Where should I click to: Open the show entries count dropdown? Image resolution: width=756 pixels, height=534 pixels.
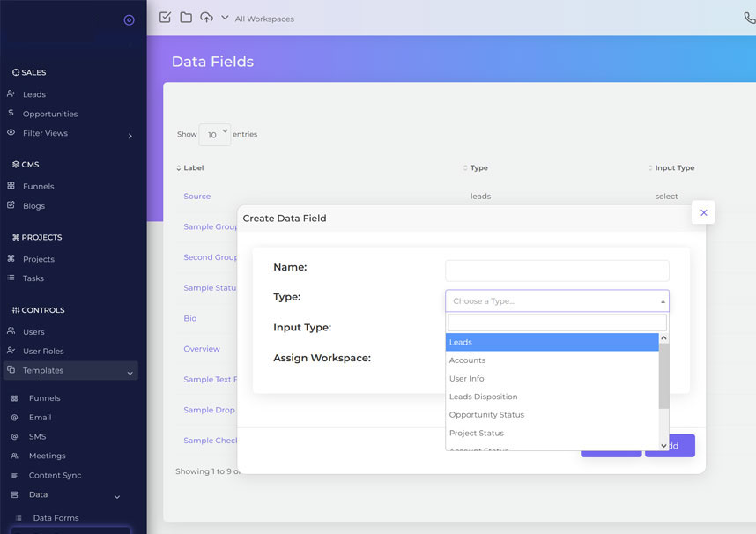tap(214, 134)
